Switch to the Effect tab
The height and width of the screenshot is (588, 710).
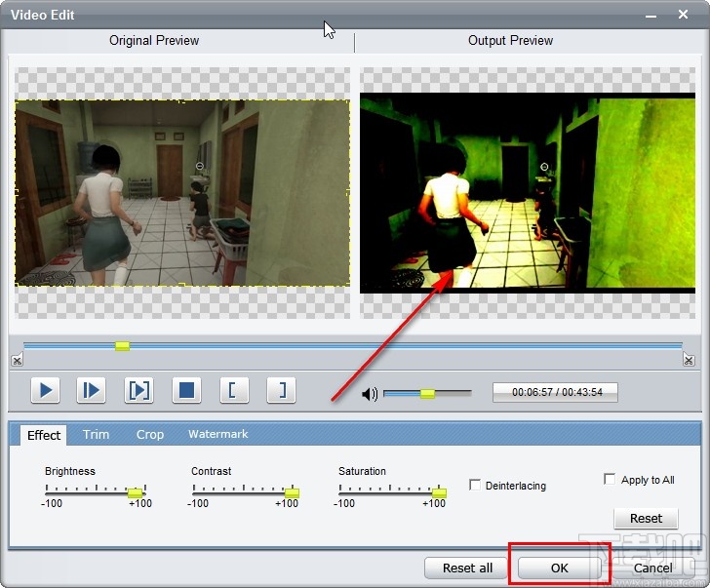pos(44,435)
